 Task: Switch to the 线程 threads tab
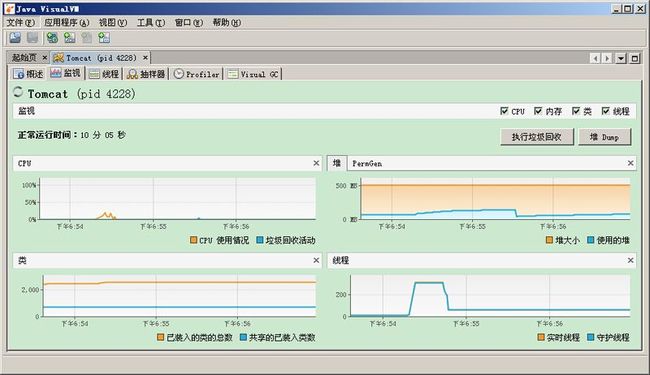point(104,74)
